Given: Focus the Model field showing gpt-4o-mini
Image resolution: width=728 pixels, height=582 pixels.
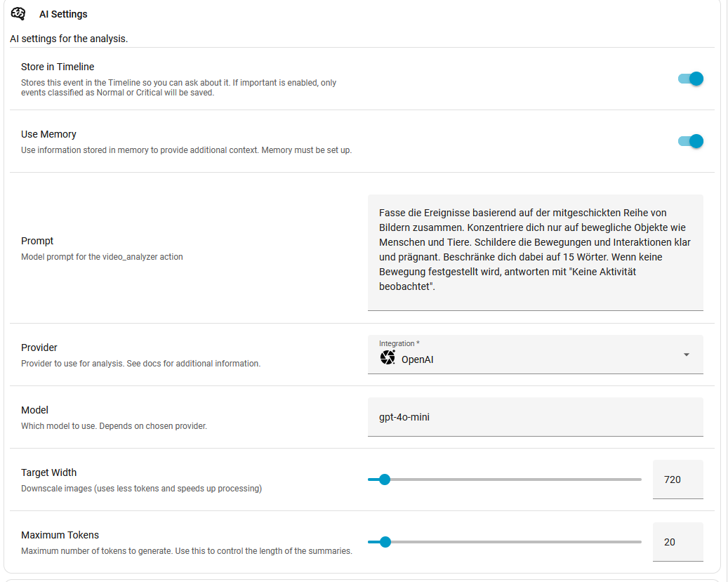Looking at the screenshot, I should click(535, 417).
